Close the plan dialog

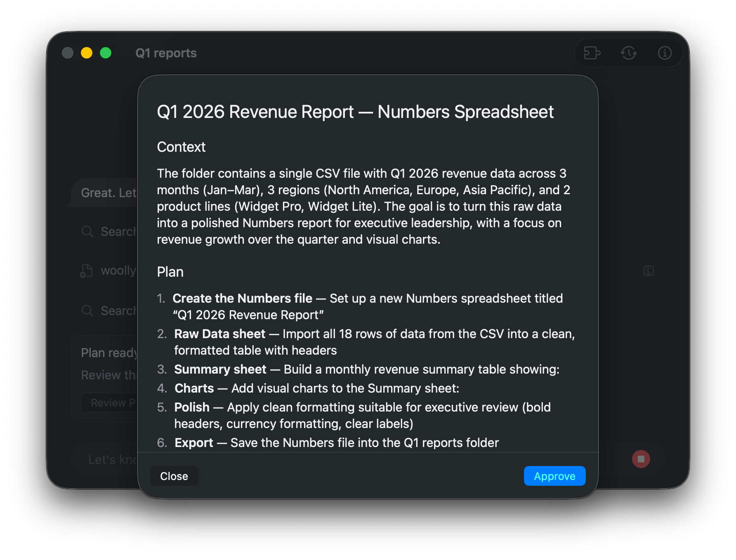[174, 476]
